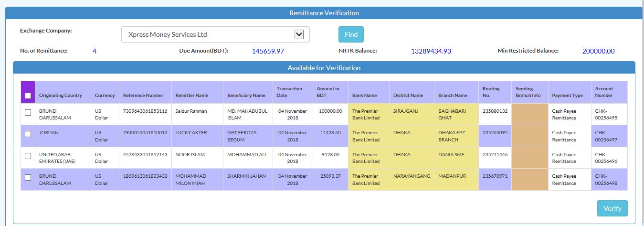644x226 pixels.
Task: Click routing number 235271446
Action: 495,154
